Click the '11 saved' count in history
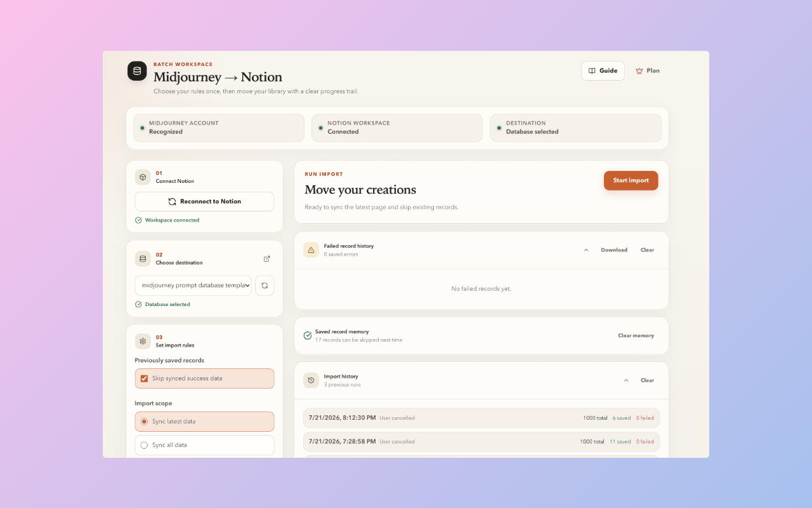The image size is (812, 508). [620, 442]
